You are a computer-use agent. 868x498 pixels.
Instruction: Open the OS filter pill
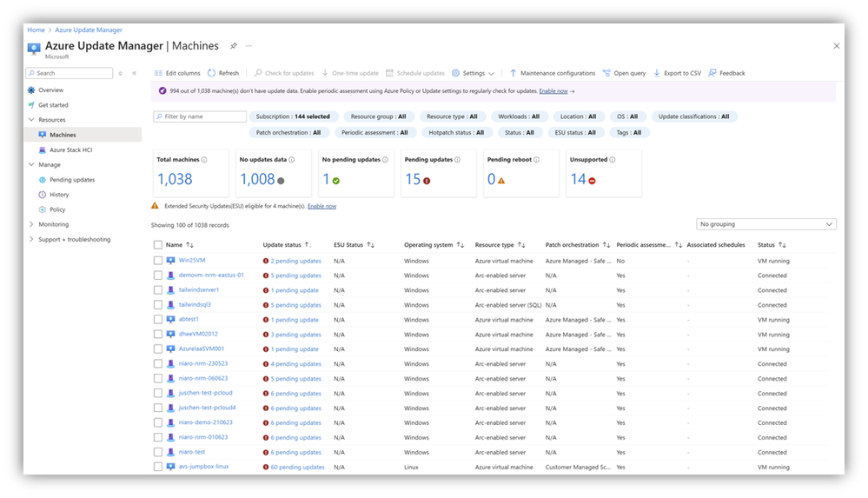(x=627, y=116)
